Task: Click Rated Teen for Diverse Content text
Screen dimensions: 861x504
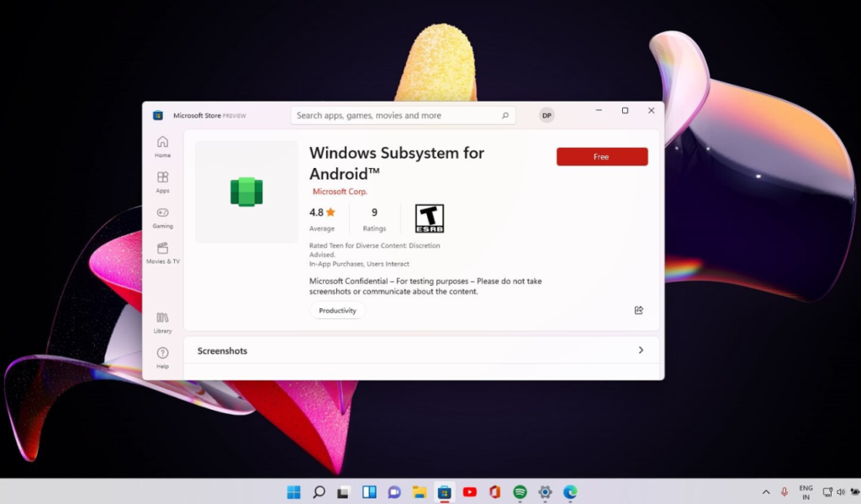Action: pos(374,250)
